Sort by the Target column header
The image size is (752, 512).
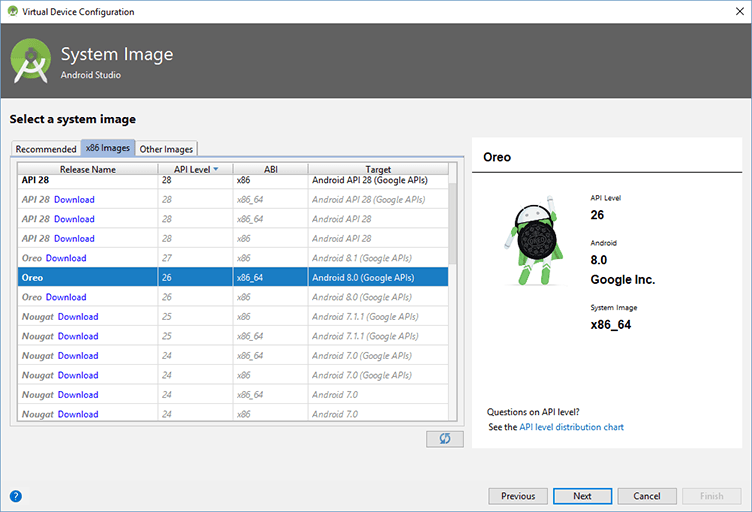[x=378, y=169]
